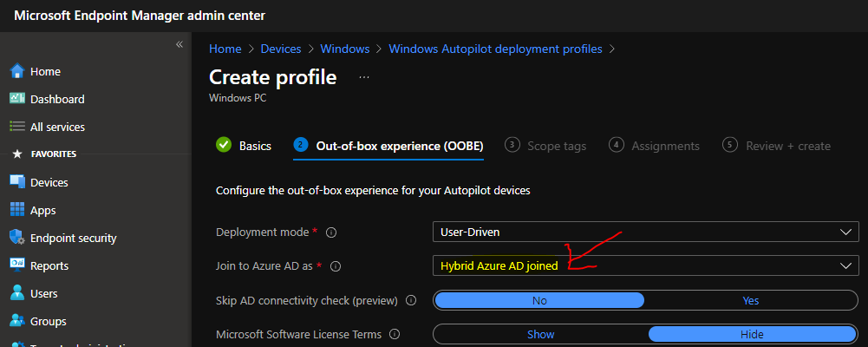The width and height of the screenshot is (868, 347).
Task: Click the Devices monitor icon
Action: click(17, 182)
